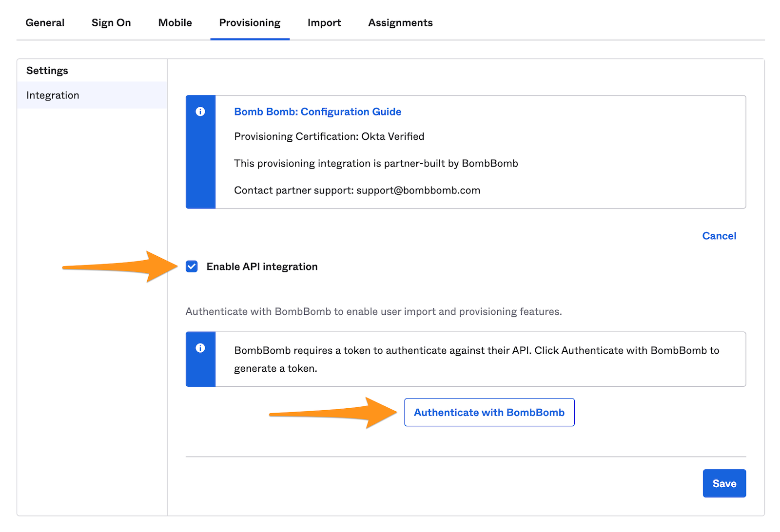The width and height of the screenshot is (780, 532).
Task: Open the Bomb Bomb: Configuration Guide link
Action: (x=318, y=112)
